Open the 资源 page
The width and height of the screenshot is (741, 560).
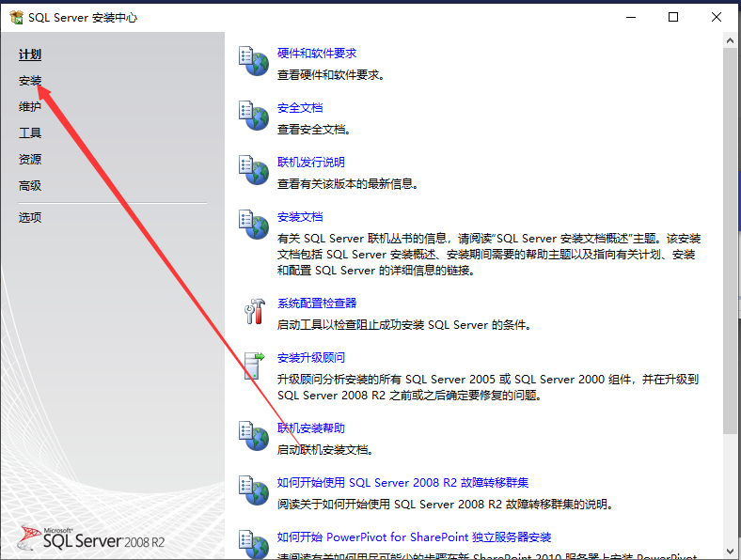tap(30, 159)
